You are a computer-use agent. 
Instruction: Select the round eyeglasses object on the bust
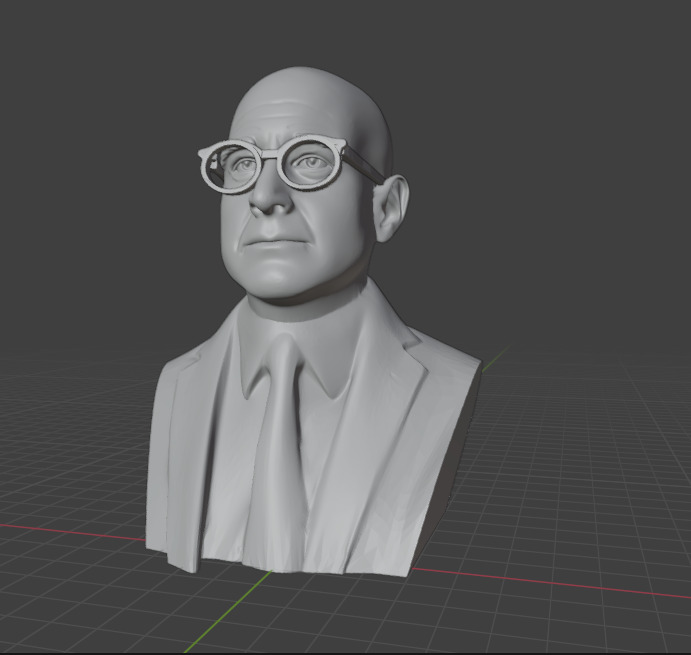pyautogui.click(x=270, y=154)
